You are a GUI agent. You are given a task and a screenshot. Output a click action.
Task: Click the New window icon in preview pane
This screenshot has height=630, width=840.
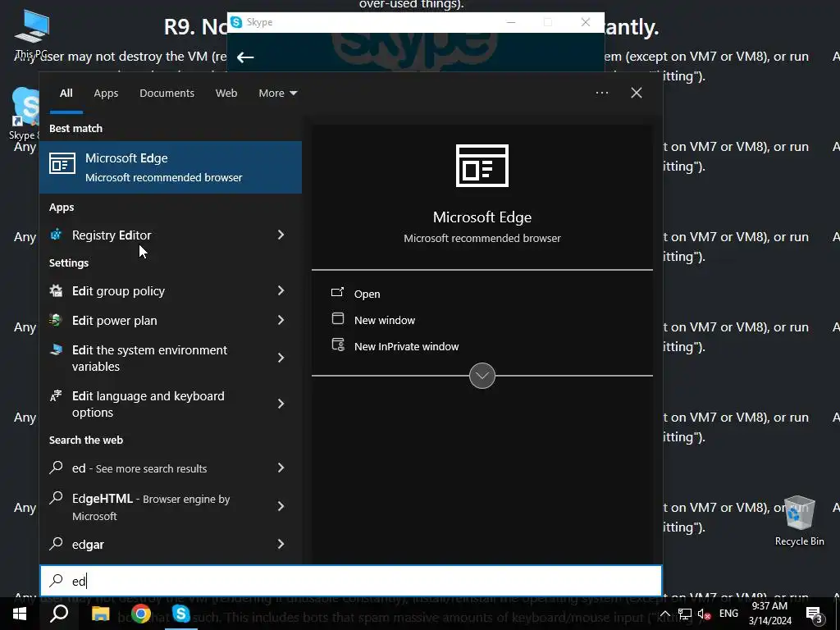pos(337,319)
